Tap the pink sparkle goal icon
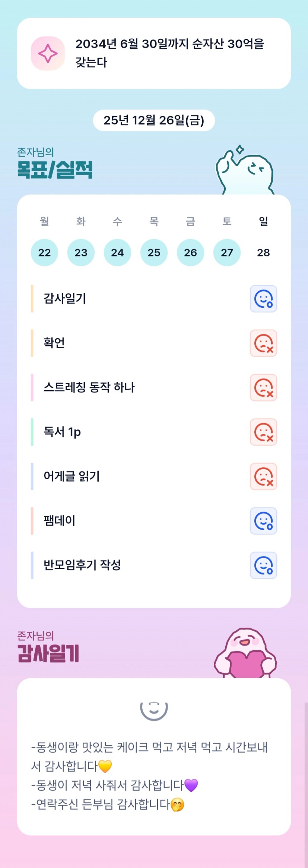 [x=48, y=54]
